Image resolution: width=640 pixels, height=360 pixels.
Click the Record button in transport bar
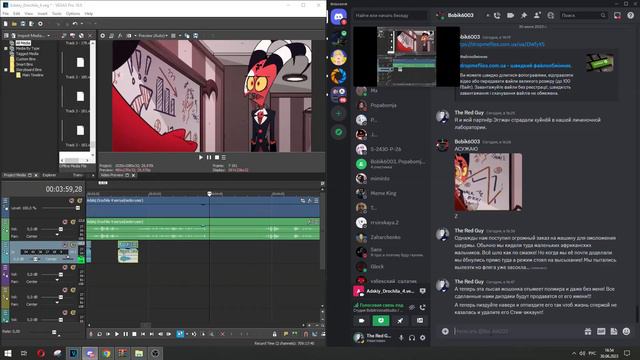tap(91, 334)
